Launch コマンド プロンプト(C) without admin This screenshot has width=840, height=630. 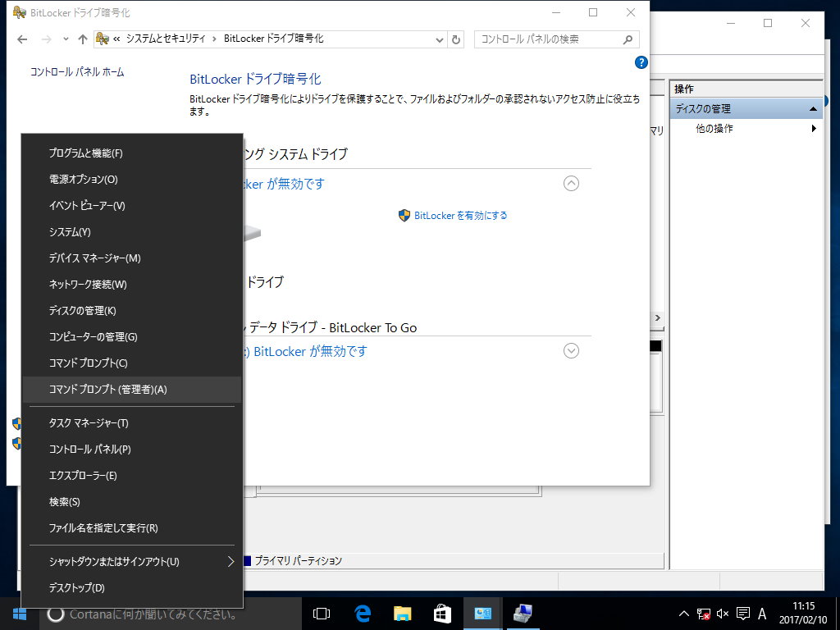132,363
